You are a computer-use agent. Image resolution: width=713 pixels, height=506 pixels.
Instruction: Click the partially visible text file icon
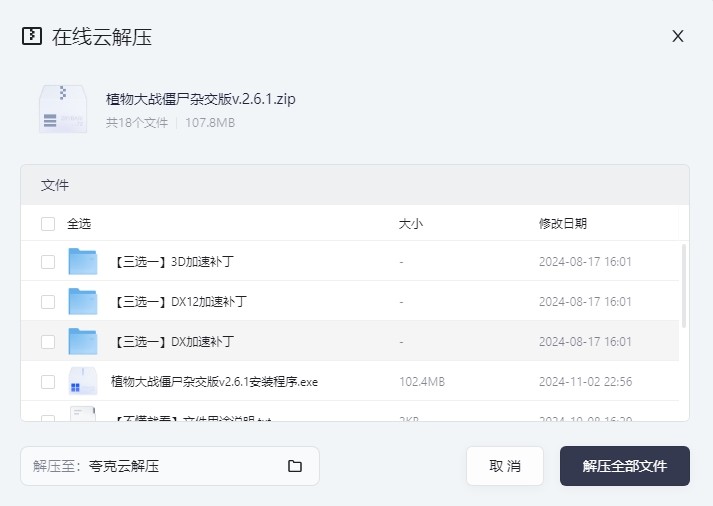[82, 414]
